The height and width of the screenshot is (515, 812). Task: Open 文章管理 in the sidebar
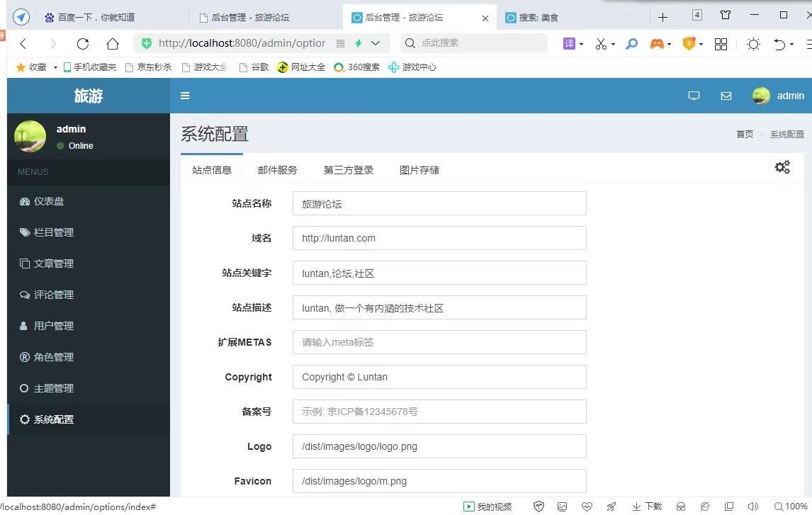point(89,264)
